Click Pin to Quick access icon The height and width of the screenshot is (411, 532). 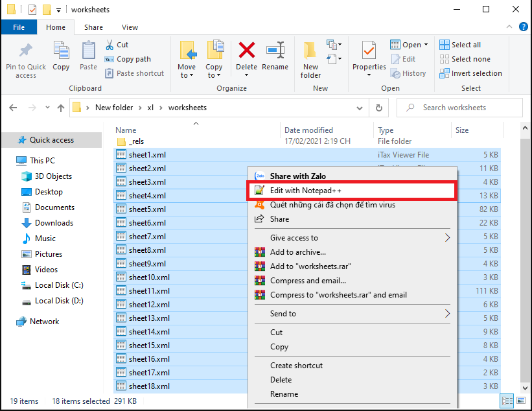click(x=26, y=51)
